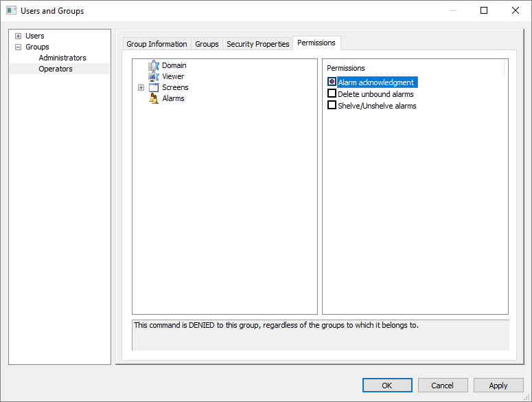Screen dimensions: 532x402
Task: Expand the Screens node in permissions tree
Action: coord(141,88)
